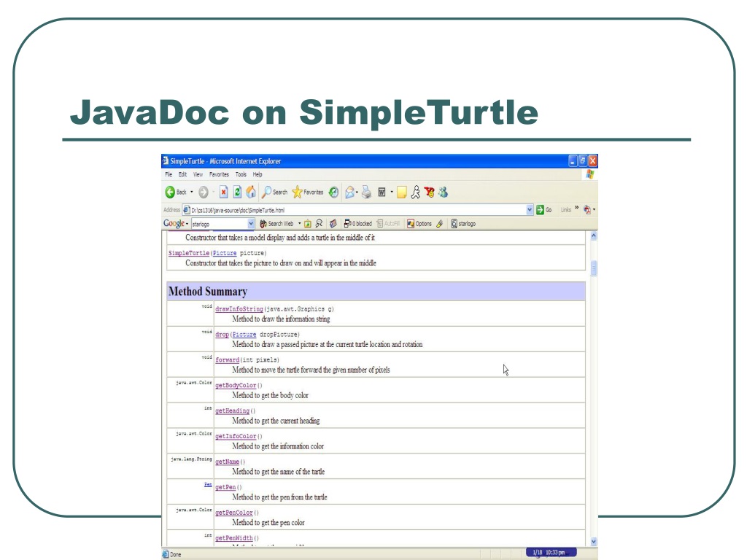Click the Refresh page icon
This screenshot has width=747, height=560.
pyautogui.click(x=237, y=192)
